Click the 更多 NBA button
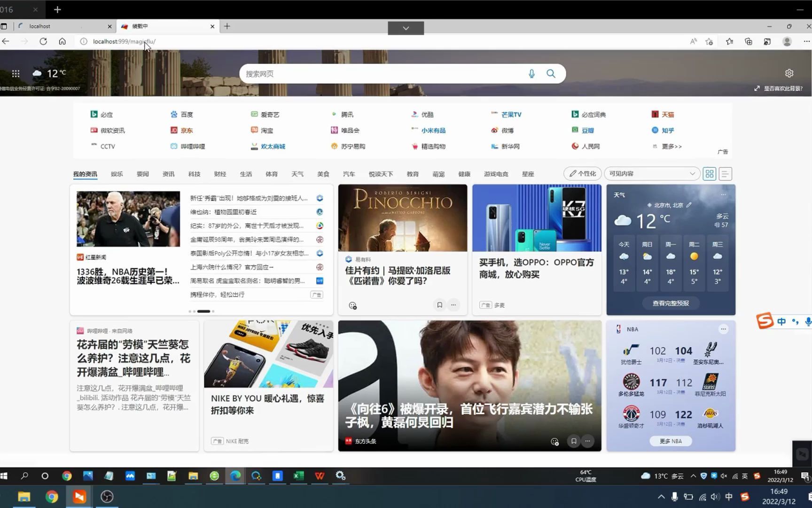 coord(671,441)
